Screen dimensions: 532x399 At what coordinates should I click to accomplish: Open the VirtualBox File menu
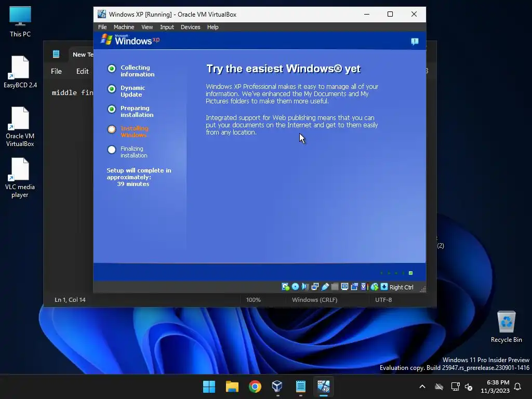[102, 27]
